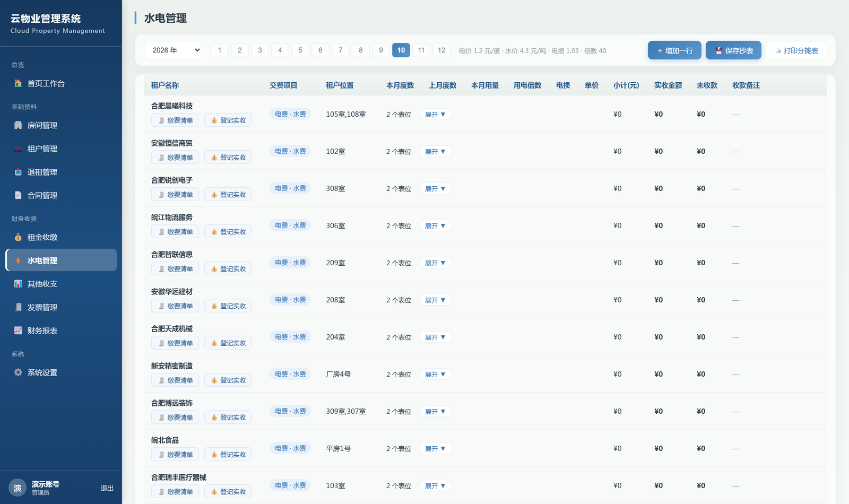Image resolution: width=849 pixels, height=504 pixels.
Task: Click the 发票管理 receipt icon
Action: point(18,307)
